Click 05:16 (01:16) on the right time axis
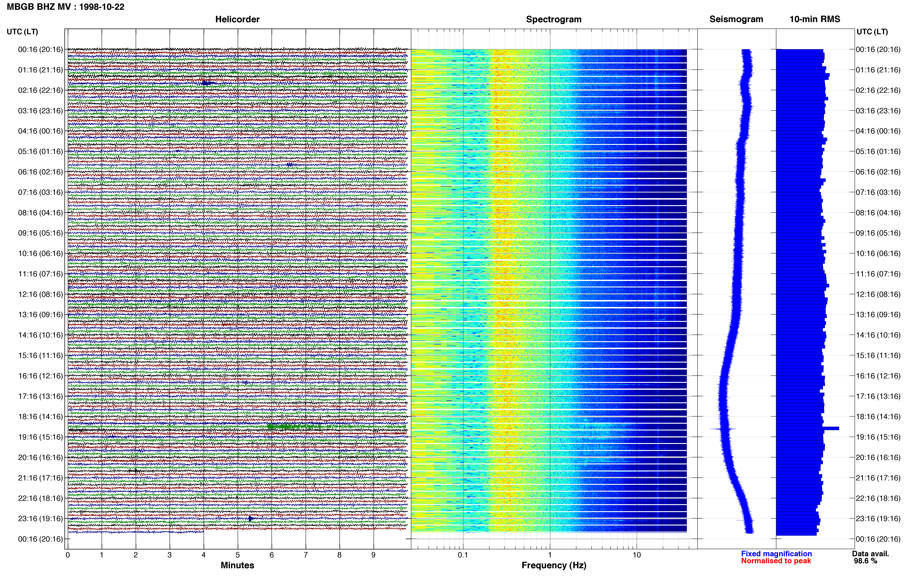Screen dimensions: 924x578 tap(878, 151)
